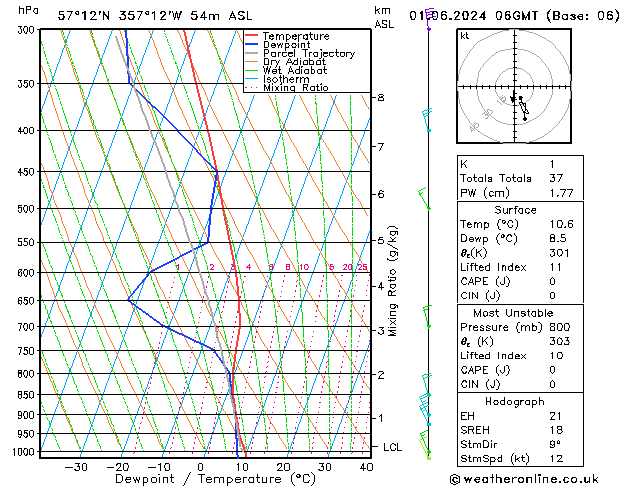
Task: Click the LCL marker label
Action: coord(392,447)
